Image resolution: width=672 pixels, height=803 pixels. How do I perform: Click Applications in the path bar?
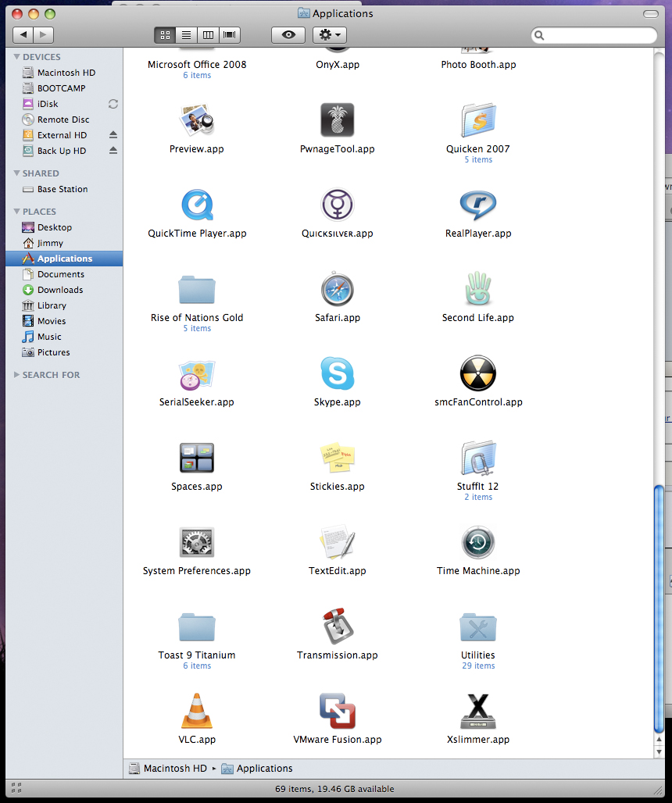pos(256,768)
